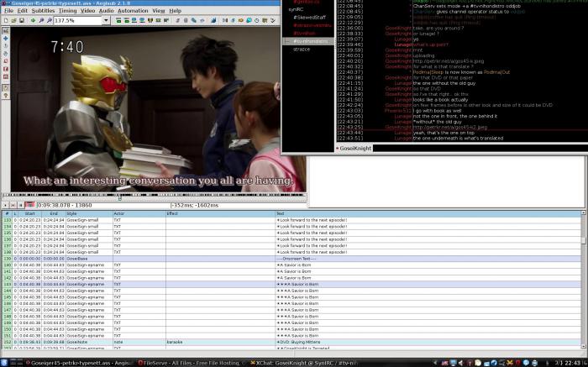The width and height of the screenshot is (588, 367).
Task: Open the Translation Assistant toolbar icon
Action: pyautogui.click(x=241, y=20)
